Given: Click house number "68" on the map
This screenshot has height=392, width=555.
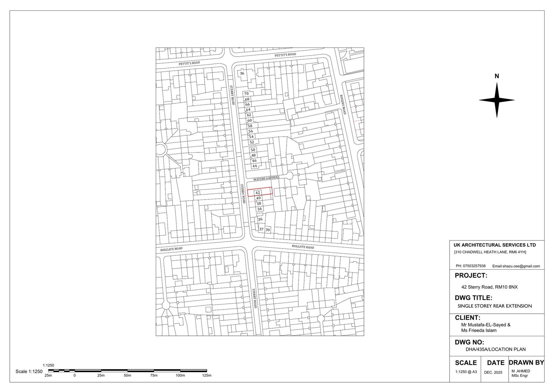Looking at the screenshot, I should point(247,99).
